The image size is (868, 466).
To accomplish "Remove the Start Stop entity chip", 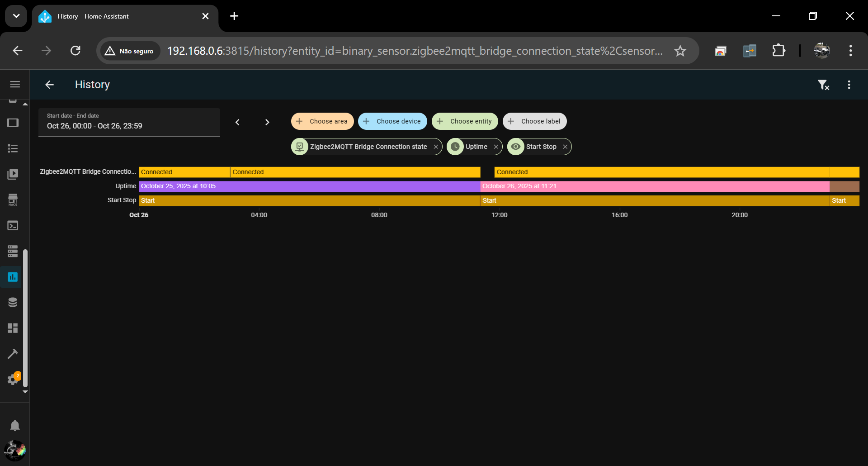I will click(565, 147).
